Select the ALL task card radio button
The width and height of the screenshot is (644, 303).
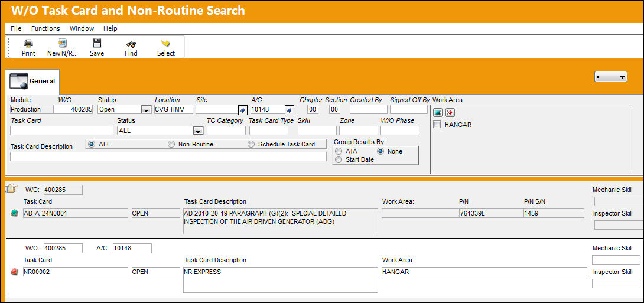pos(92,144)
